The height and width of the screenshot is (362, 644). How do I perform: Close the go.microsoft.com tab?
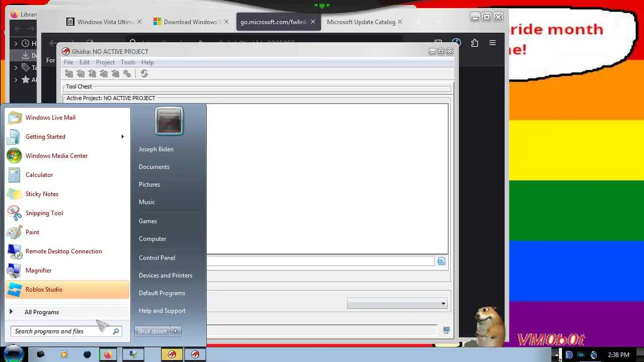click(x=312, y=22)
